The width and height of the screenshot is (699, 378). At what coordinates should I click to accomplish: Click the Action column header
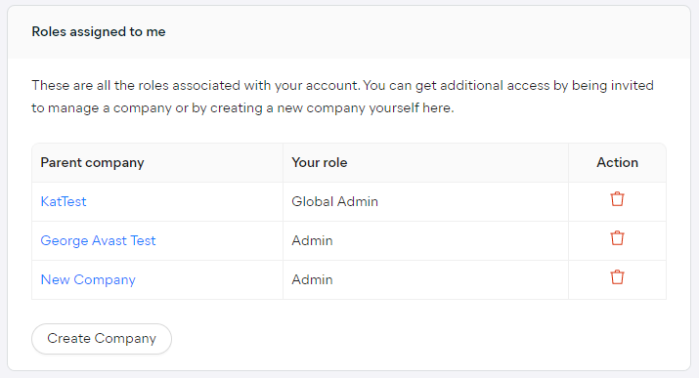617,163
